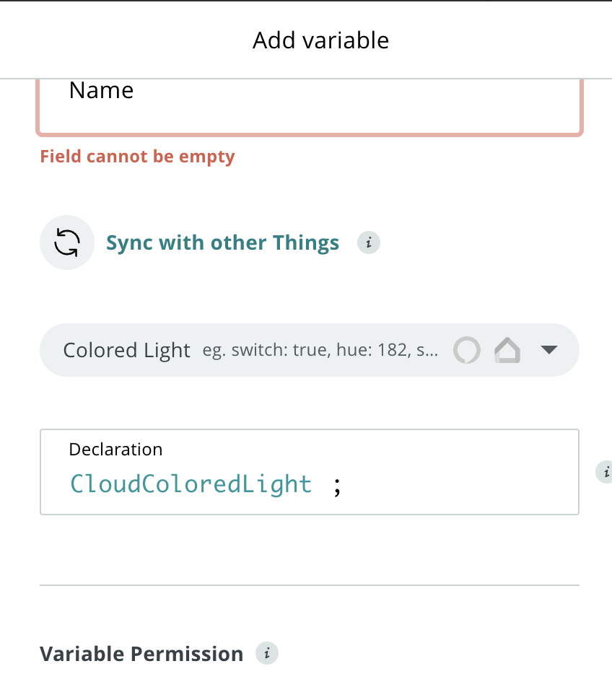The image size is (612, 700).
Task: Open the Colored Light type selector
Action: pos(127,350)
